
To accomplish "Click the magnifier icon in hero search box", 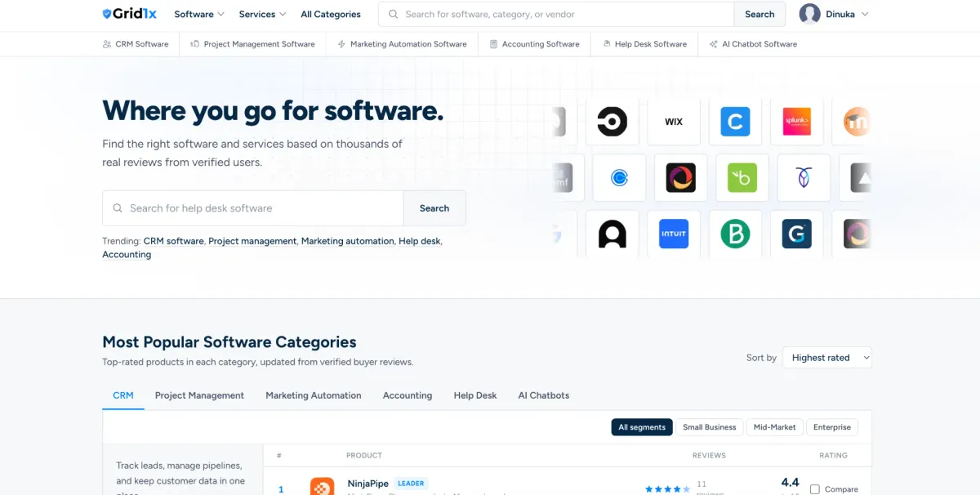I will pos(118,208).
